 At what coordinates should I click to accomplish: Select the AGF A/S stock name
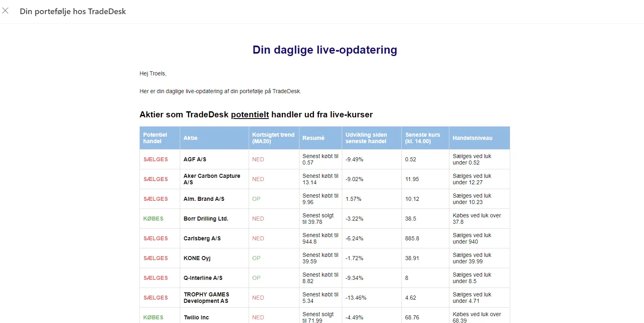[195, 159]
